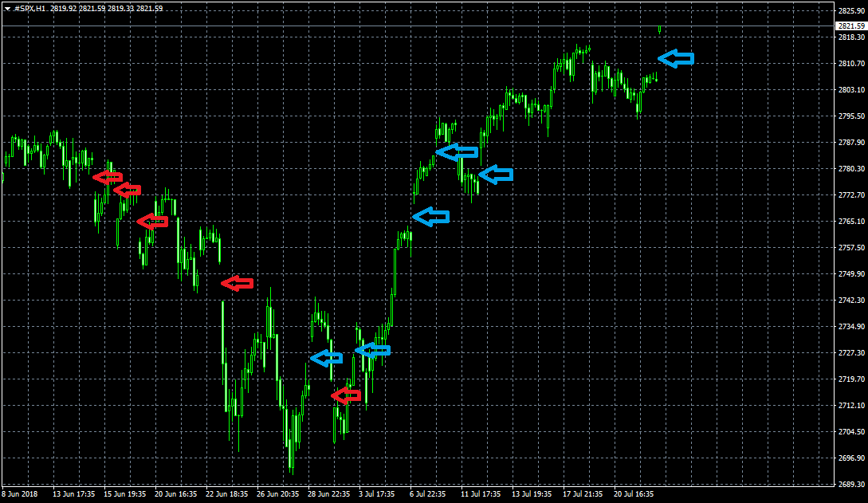Click the 6 Jul 22:35 time label
Viewport: 868px width, 503px height.
click(427, 493)
